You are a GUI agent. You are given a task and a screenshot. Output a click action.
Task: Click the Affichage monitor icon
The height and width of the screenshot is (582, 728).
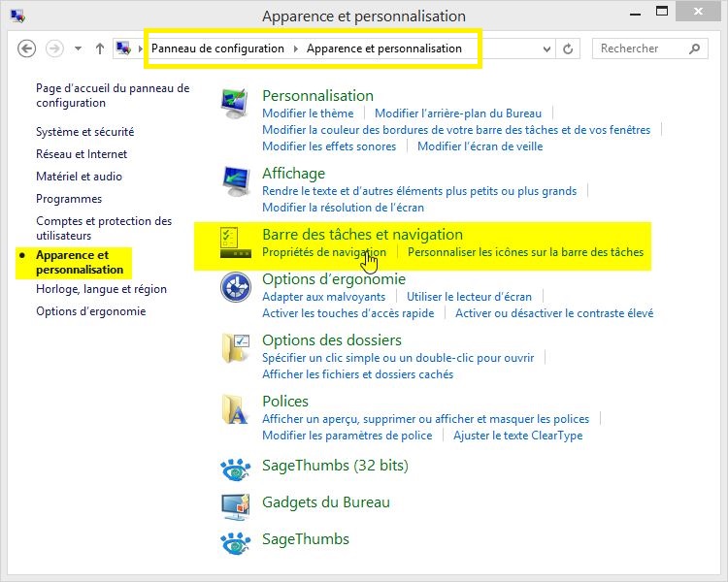pyautogui.click(x=236, y=181)
